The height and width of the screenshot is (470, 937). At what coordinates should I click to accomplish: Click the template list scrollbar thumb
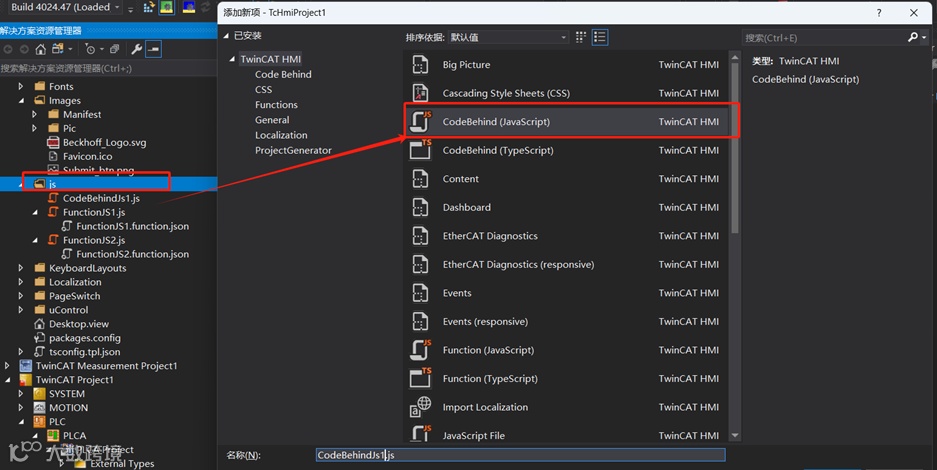pos(735,148)
